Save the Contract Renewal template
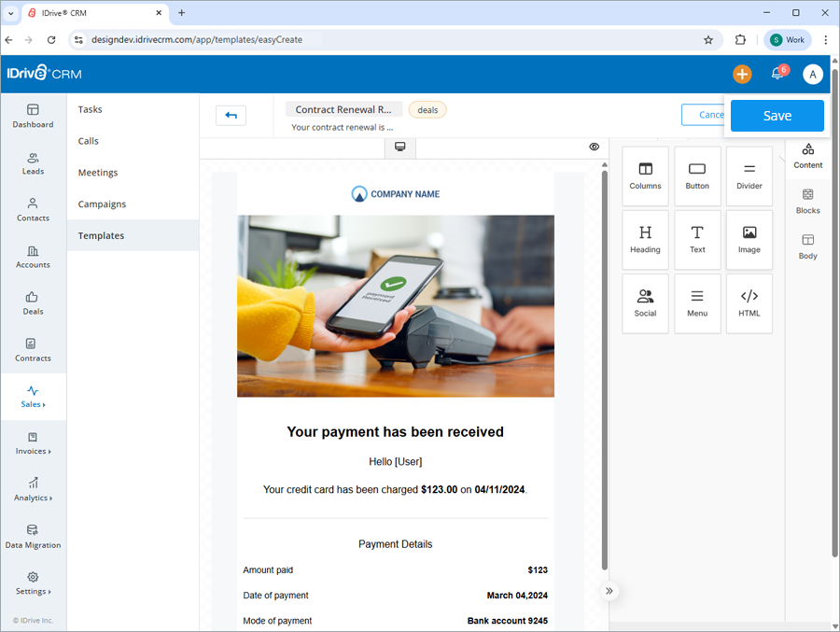The width and height of the screenshot is (840, 632). click(x=777, y=116)
